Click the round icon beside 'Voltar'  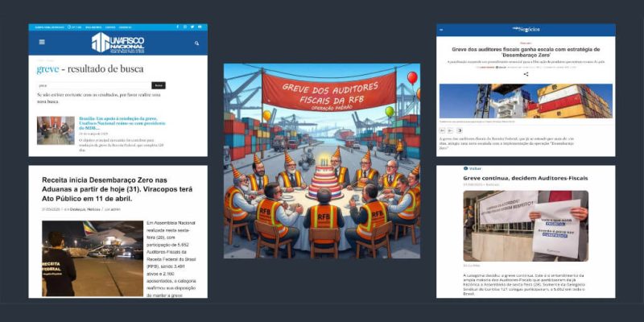point(466,168)
